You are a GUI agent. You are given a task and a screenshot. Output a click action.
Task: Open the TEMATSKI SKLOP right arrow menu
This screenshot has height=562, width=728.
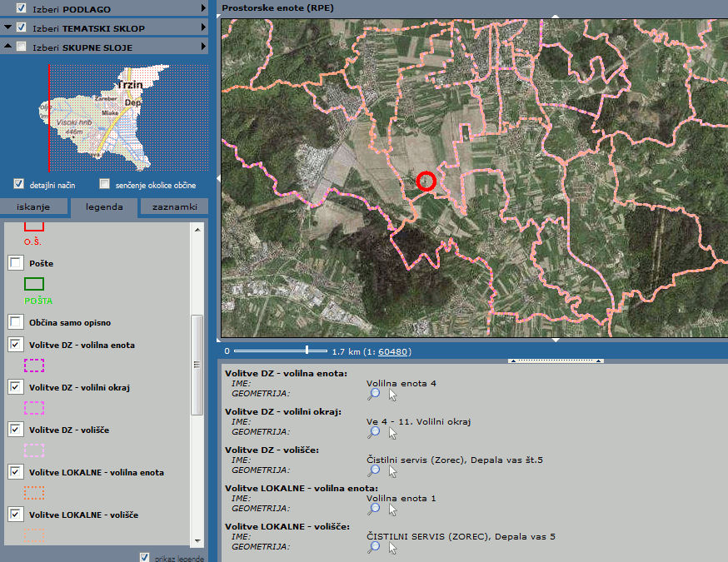(203, 27)
